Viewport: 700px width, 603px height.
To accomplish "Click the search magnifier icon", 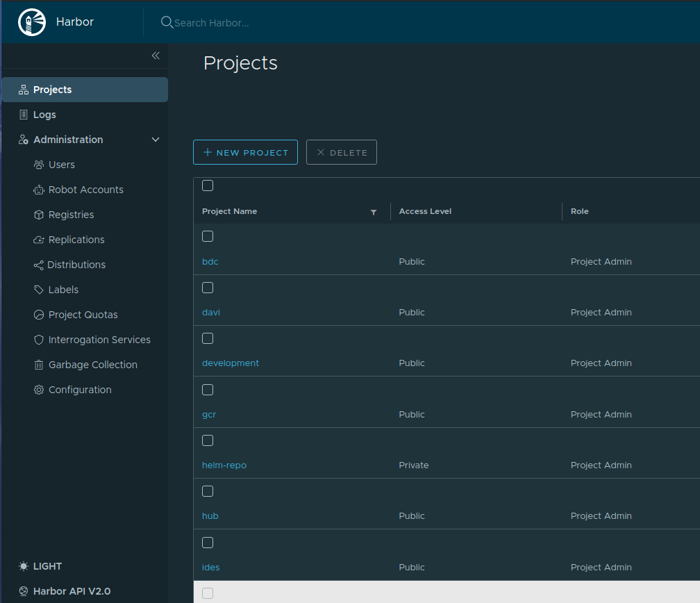I will (167, 22).
